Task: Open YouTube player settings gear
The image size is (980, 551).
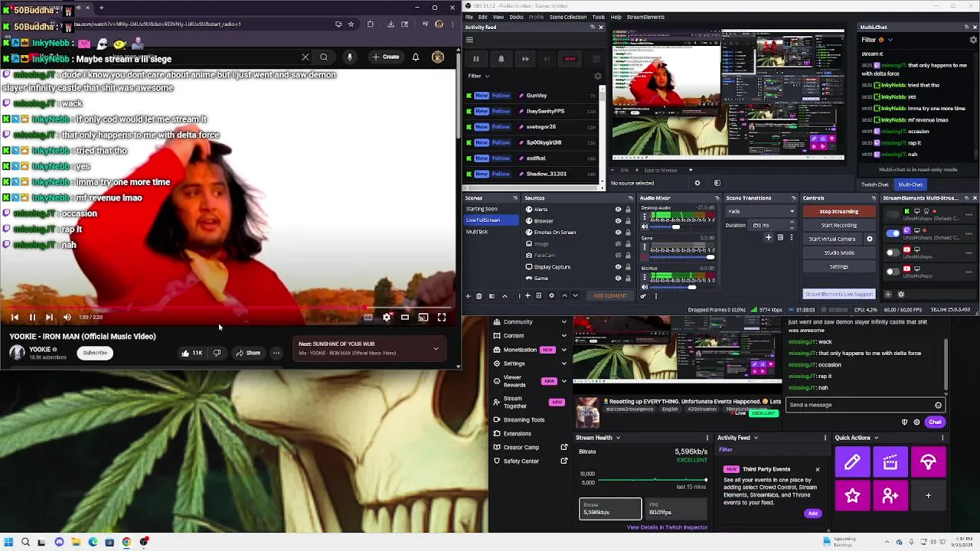Action: click(387, 317)
